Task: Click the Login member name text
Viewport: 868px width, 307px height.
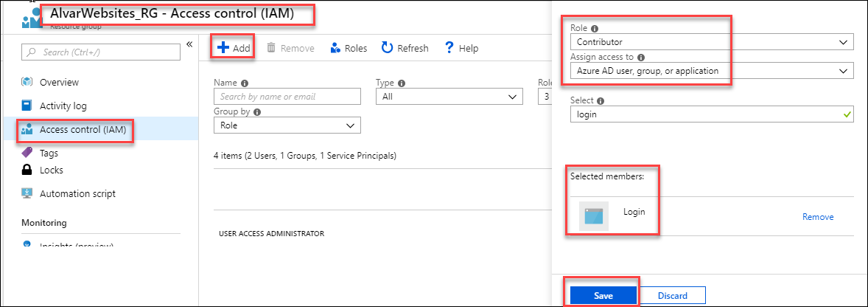Action: pos(634,212)
